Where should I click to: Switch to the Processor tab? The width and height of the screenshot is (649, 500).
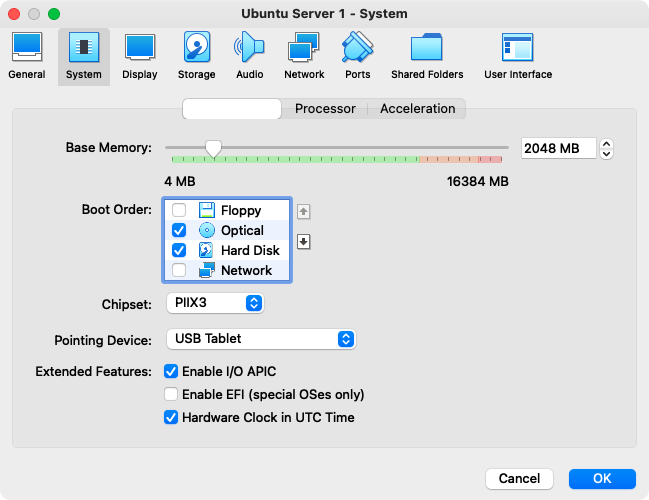[x=325, y=109]
